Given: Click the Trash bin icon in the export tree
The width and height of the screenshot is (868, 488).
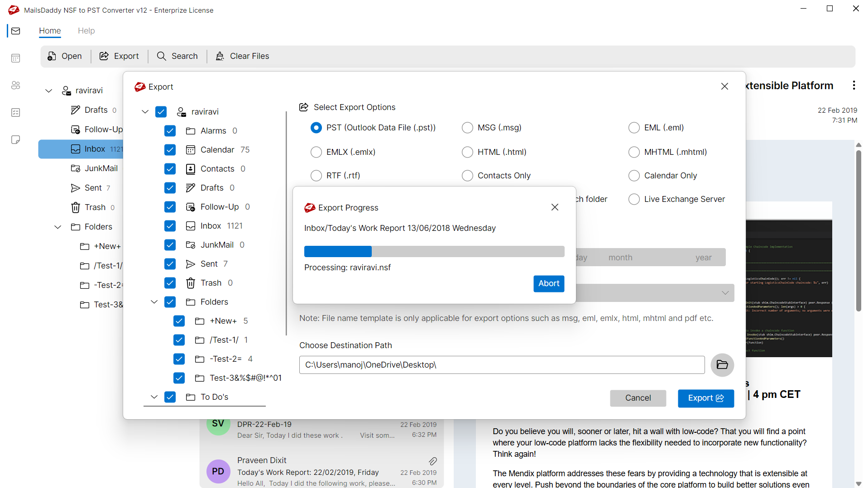Looking at the screenshot, I should 191,283.
